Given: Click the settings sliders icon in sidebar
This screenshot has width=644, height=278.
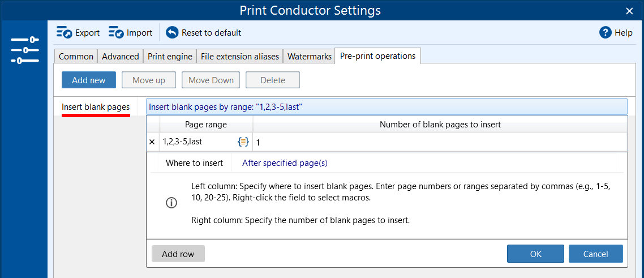Looking at the screenshot, I should 24,50.
